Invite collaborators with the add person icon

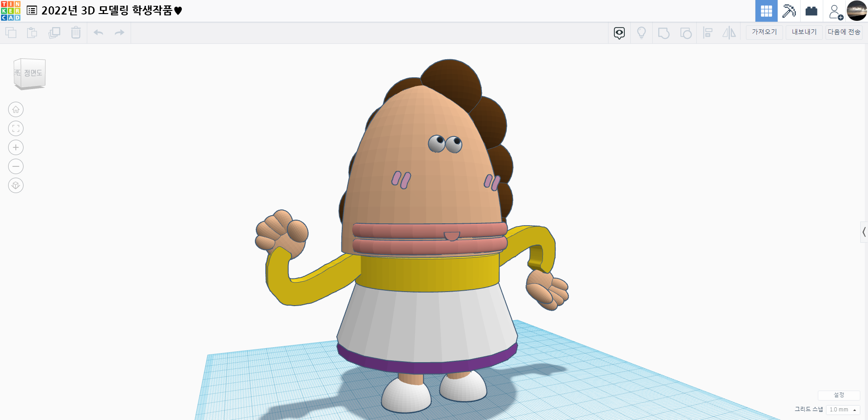coord(835,11)
